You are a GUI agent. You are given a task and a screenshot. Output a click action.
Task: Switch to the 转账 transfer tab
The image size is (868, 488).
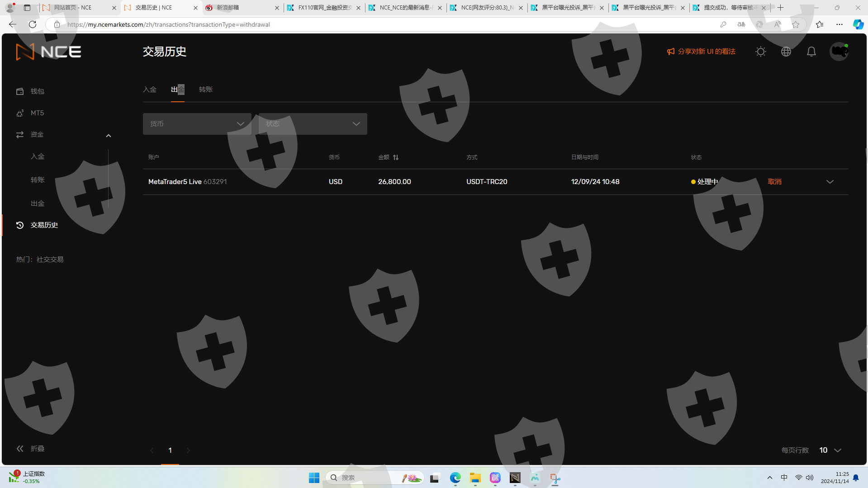(205, 90)
